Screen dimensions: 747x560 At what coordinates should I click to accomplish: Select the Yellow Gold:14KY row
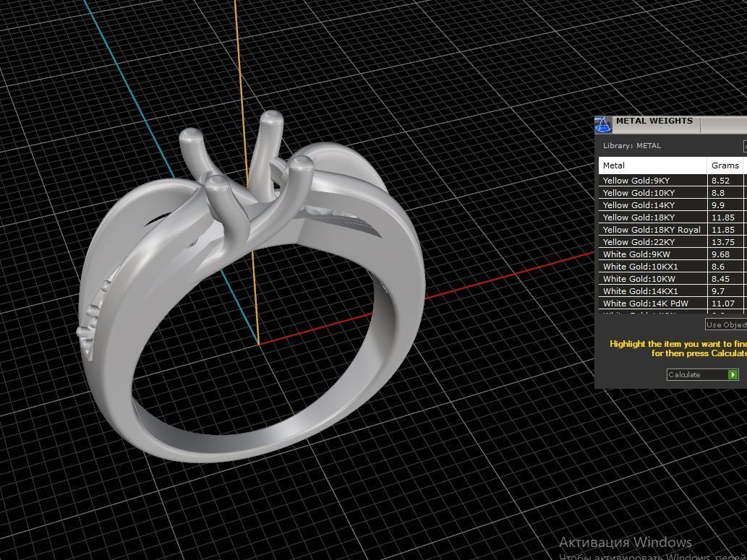pyautogui.click(x=673, y=205)
